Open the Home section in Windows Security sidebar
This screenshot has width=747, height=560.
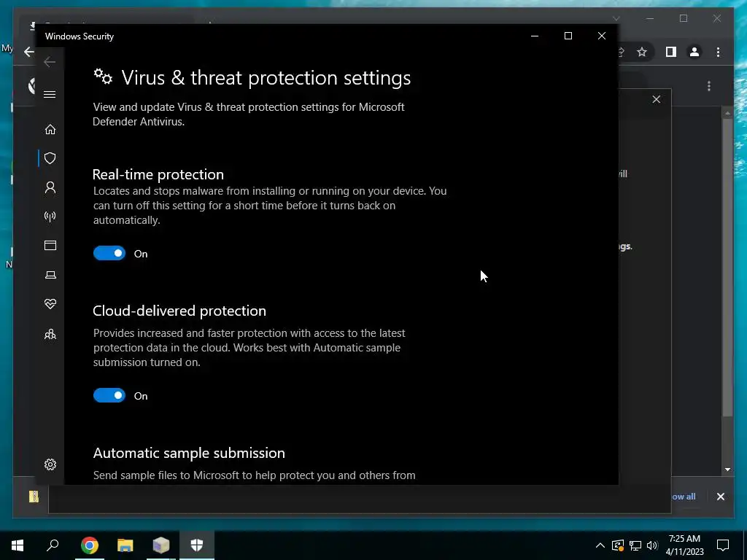pyautogui.click(x=50, y=130)
